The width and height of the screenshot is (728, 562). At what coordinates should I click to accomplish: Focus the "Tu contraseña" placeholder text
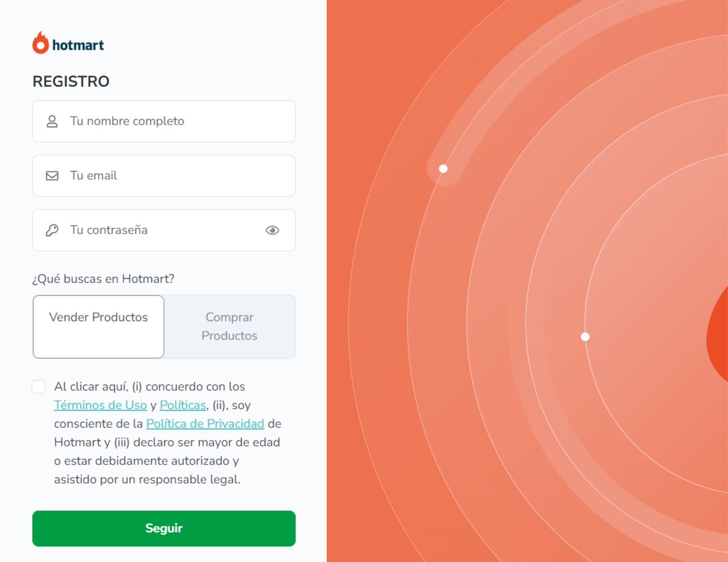coord(109,231)
